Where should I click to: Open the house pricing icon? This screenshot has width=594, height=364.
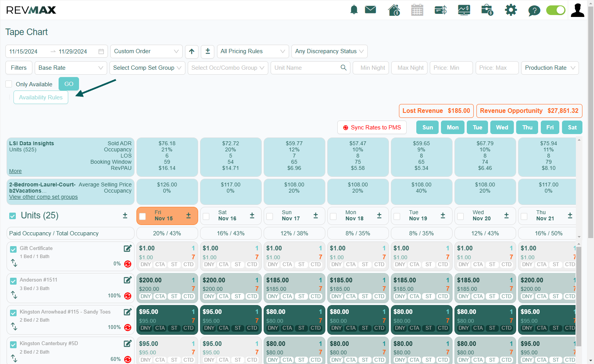[394, 10]
